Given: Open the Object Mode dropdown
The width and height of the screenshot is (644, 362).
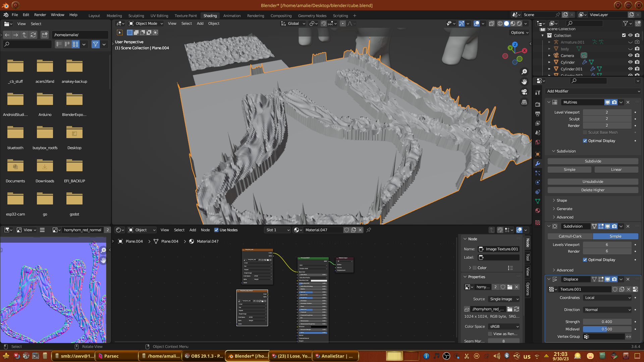Looking at the screenshot, I should coord(146,23).
